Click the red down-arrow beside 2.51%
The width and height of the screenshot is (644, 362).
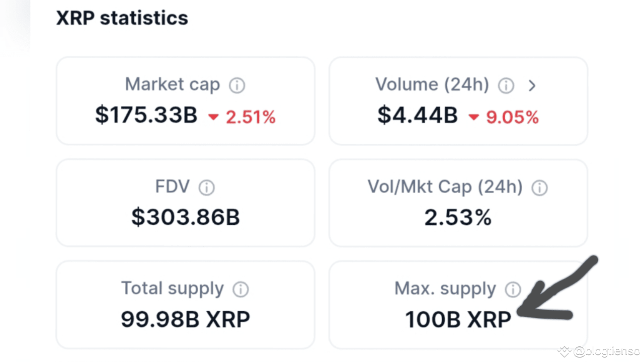213,117
